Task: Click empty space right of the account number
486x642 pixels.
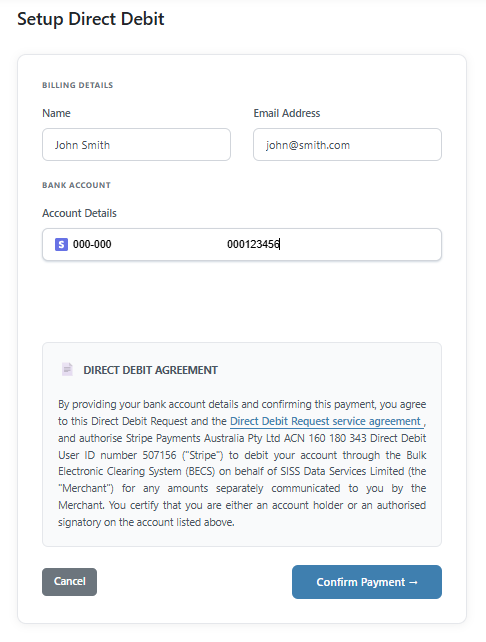Action: point(360,244)
